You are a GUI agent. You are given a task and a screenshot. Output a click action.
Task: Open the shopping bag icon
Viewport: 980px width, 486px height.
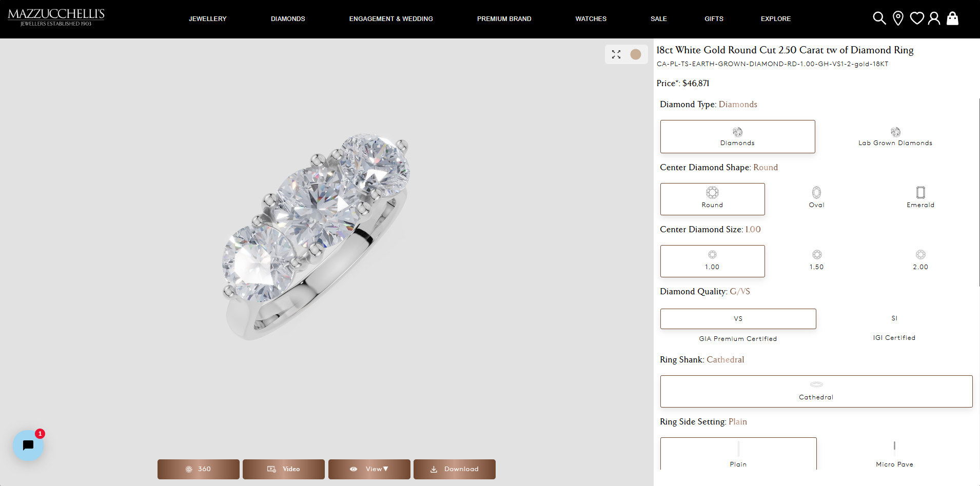(953, 18)
